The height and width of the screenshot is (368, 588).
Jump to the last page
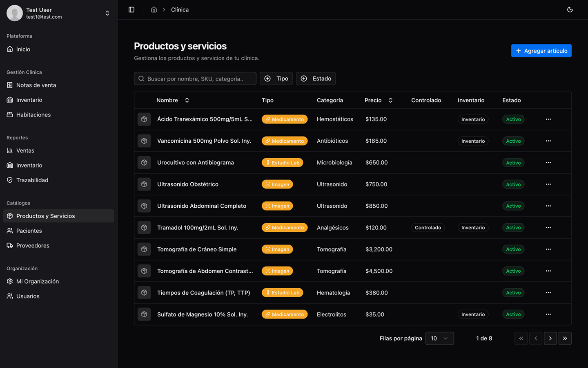(565, 339)
